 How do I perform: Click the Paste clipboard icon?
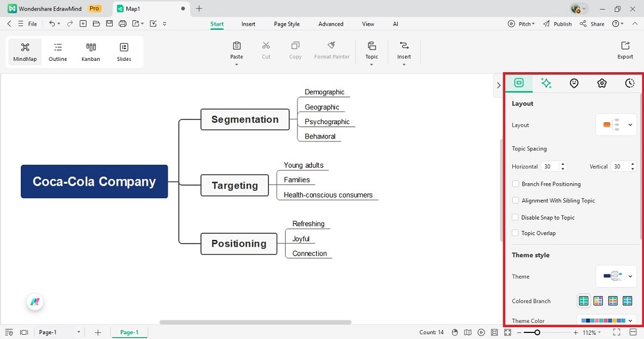tap(237, 45)
